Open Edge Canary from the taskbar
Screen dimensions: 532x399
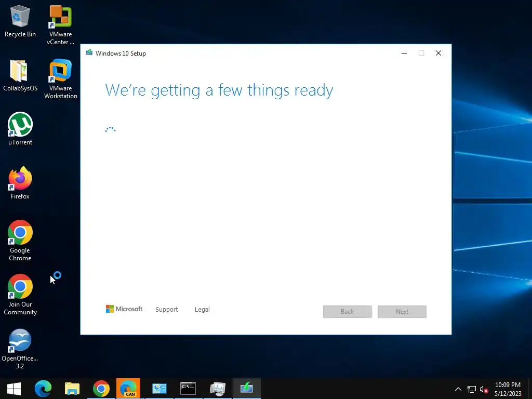[x=128, y=389]
